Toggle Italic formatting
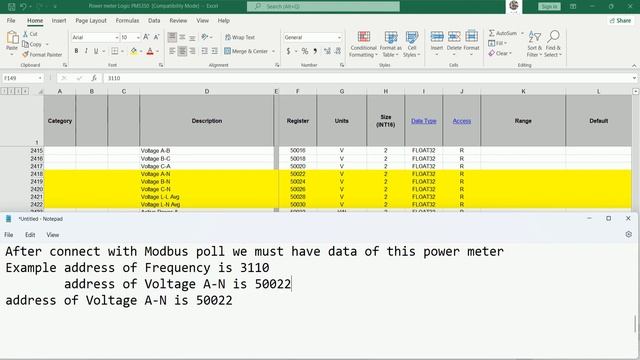 86,51
